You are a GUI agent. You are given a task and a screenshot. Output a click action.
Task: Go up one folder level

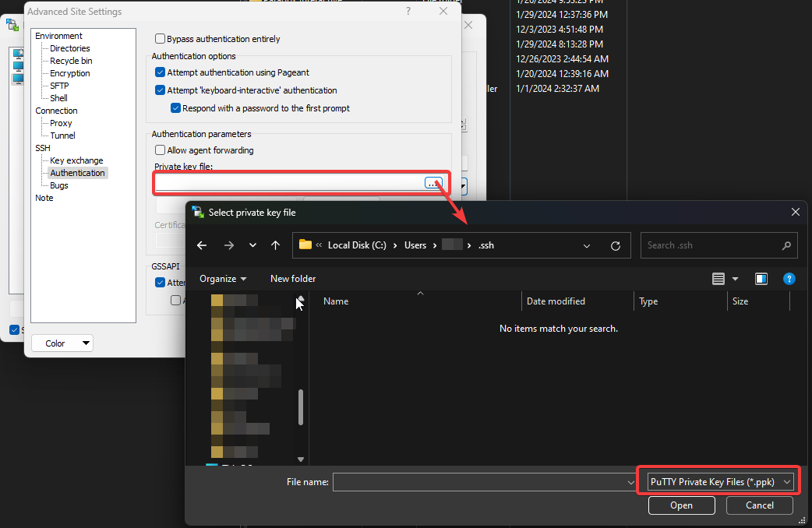pos(275,245)
